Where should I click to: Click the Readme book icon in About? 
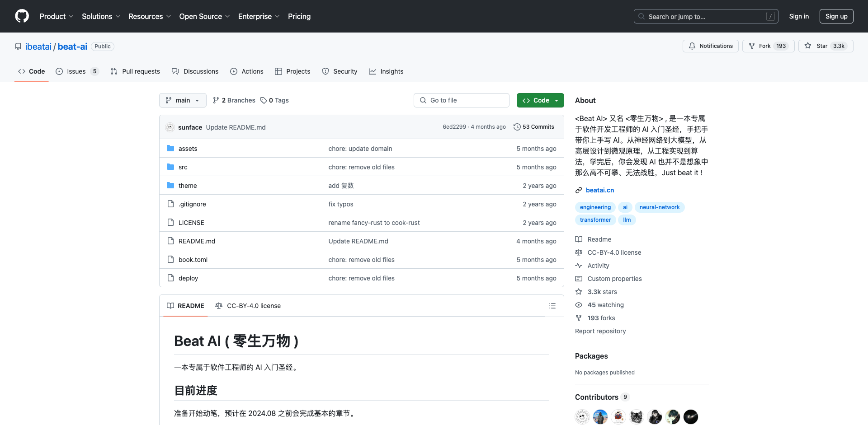[x=579, y=239]
